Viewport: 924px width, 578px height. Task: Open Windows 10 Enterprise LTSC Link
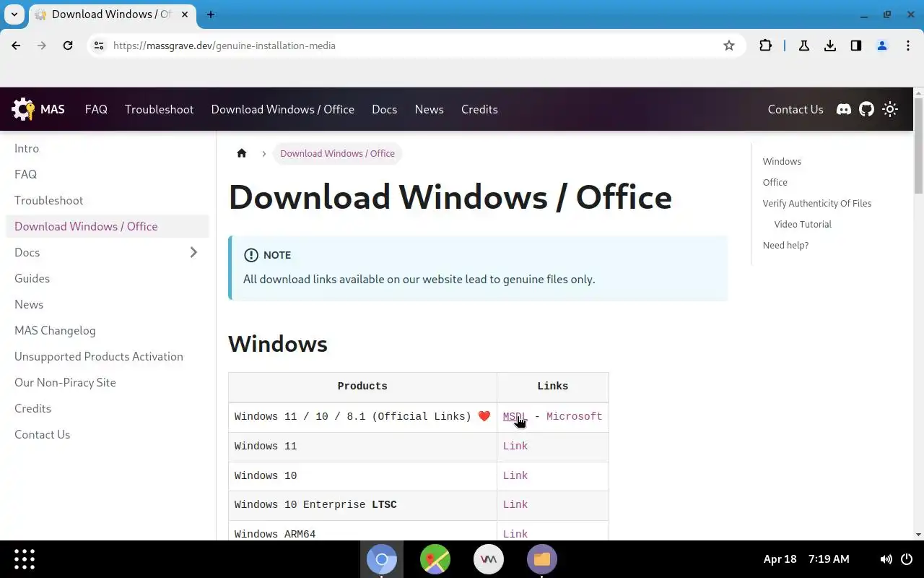pos(515,504)
